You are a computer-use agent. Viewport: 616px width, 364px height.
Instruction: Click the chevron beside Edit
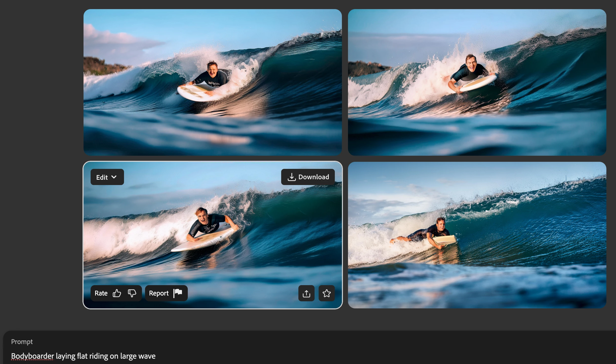pyautogui.click(x=114, y=177)
